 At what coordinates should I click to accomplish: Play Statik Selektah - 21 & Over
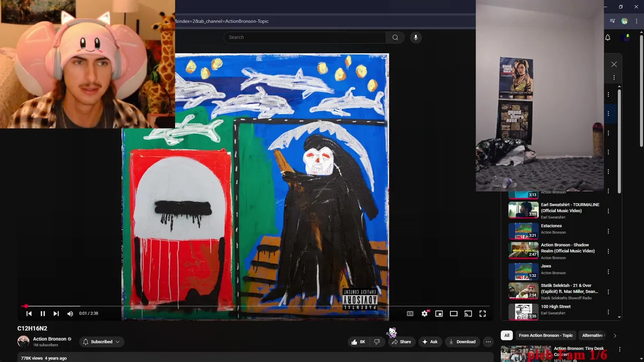tap(570, 289)
